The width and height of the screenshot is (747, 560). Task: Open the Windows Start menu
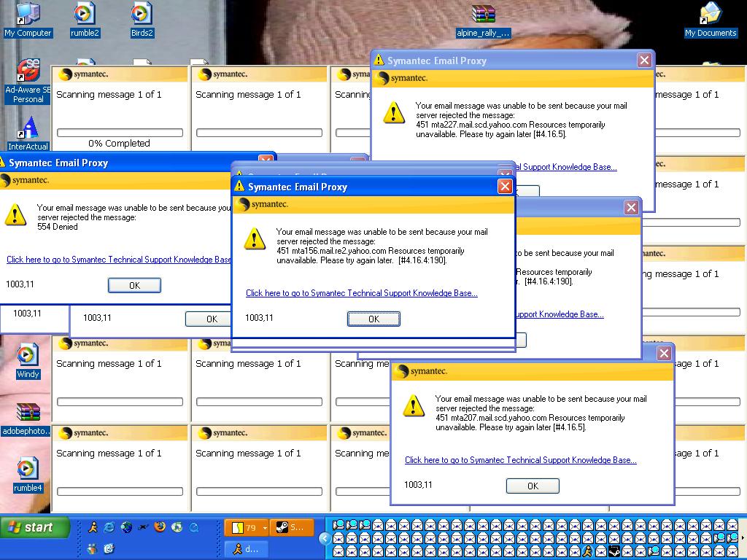[x=34, y=528]
